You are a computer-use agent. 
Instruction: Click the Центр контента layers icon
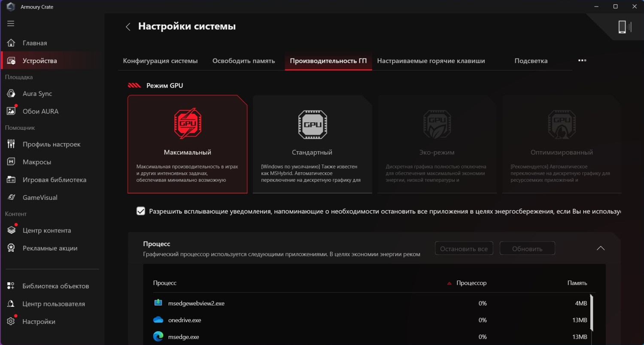12,230
